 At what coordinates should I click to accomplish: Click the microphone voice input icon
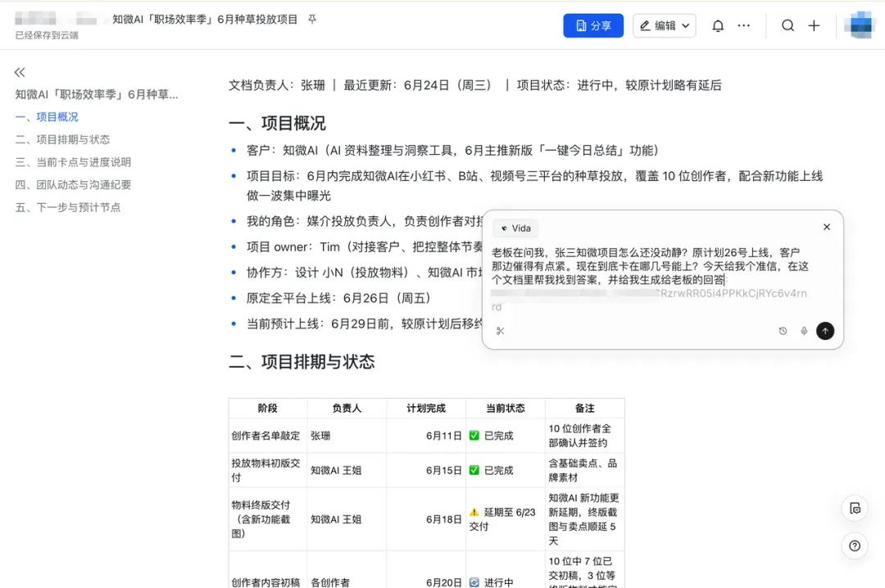tap(804, 331)
